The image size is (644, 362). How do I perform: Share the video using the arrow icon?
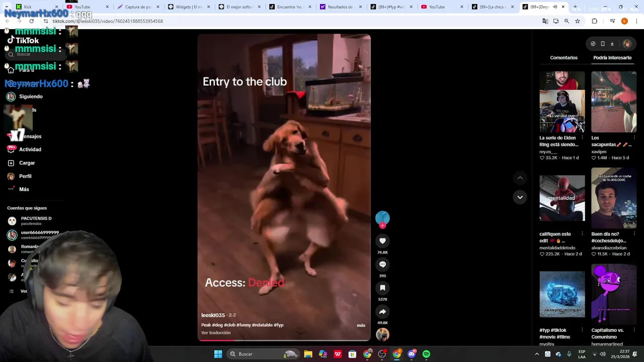382,312
